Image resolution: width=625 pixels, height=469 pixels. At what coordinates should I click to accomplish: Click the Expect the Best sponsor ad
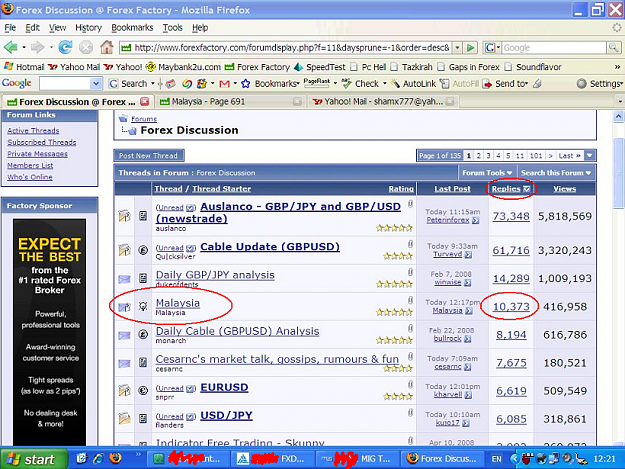pyautogui.click(x=49, y=332)
